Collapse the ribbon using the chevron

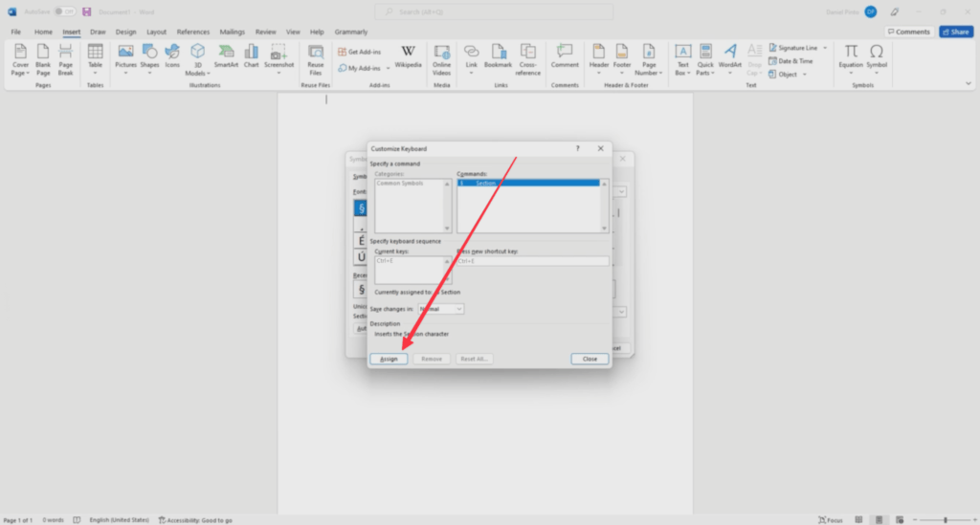(969, 83)
